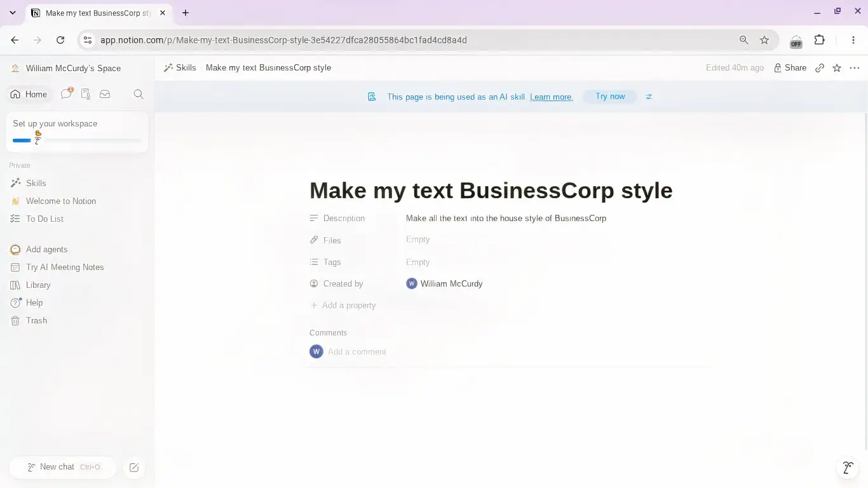The height and width of the screenshot is (488, 868).
Task: Open AI skill settings sliders icon
Action: point(649,97)
